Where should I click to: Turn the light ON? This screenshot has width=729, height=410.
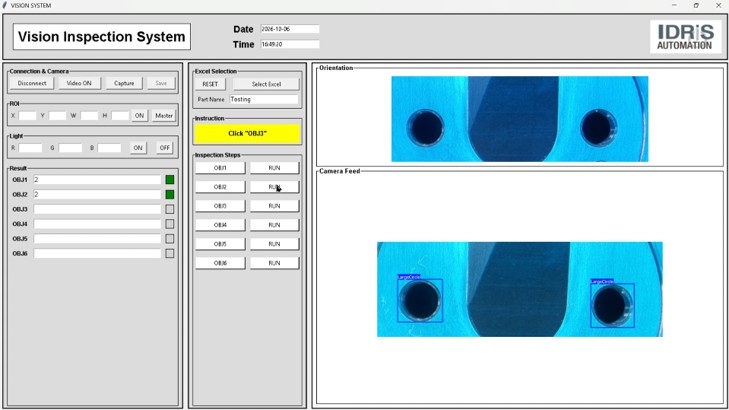tap(138, 148)
